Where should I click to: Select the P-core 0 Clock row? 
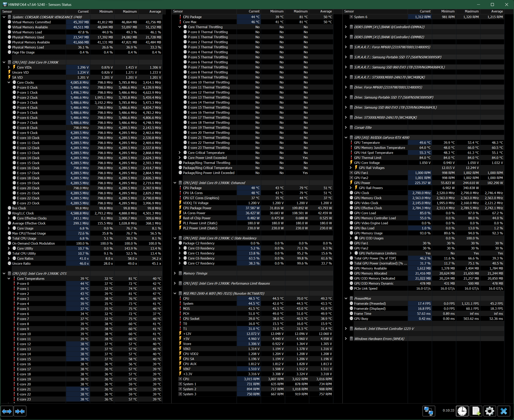(81, 87)
